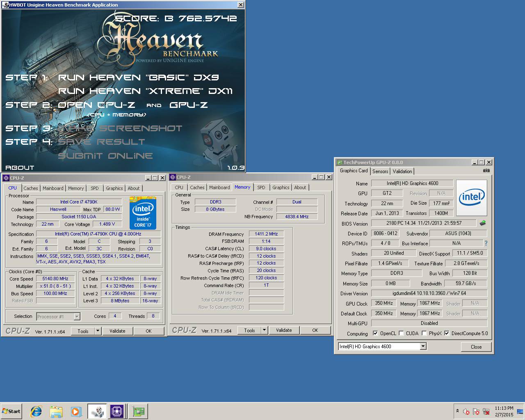Click Make Screenshot in Heaven step 3
Viewport: 525px width, 420px height.
pos(120,128)
